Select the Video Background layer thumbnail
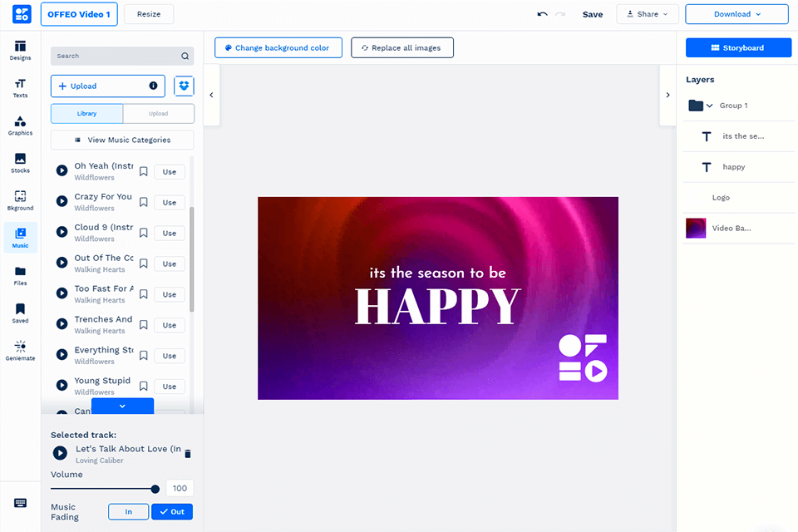This screenshot has width=798, height=532. [x=695, y=228]
